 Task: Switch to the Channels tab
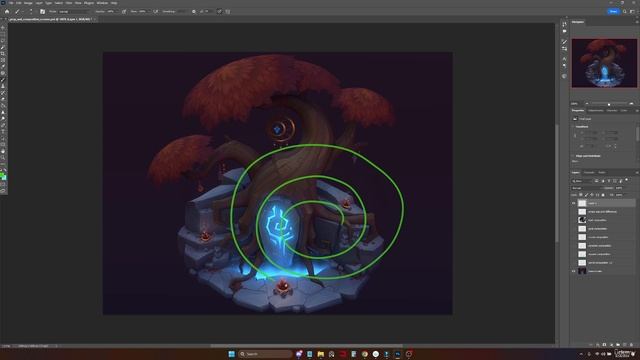click(x=589, y=173)
